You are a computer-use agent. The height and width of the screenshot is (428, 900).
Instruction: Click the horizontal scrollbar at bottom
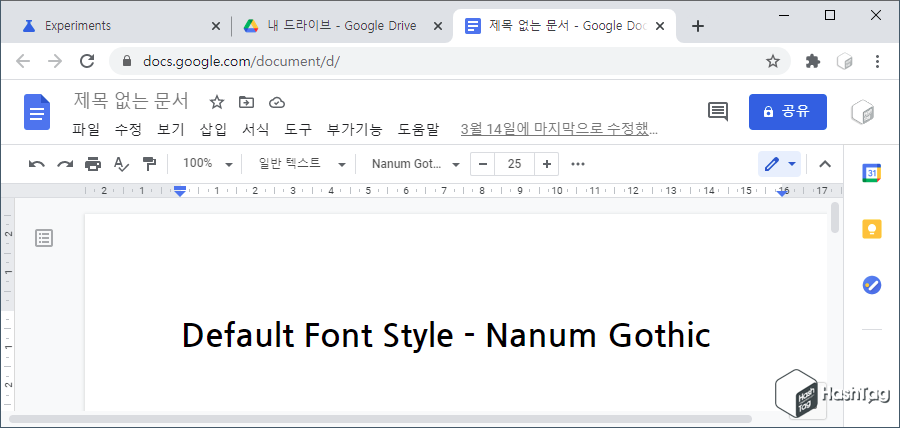pyautogui.click(x=380, y=419)
